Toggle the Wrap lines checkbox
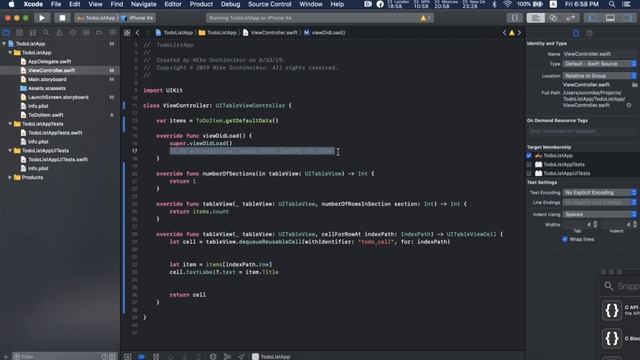The image size is (640, 360). [564, 239]
